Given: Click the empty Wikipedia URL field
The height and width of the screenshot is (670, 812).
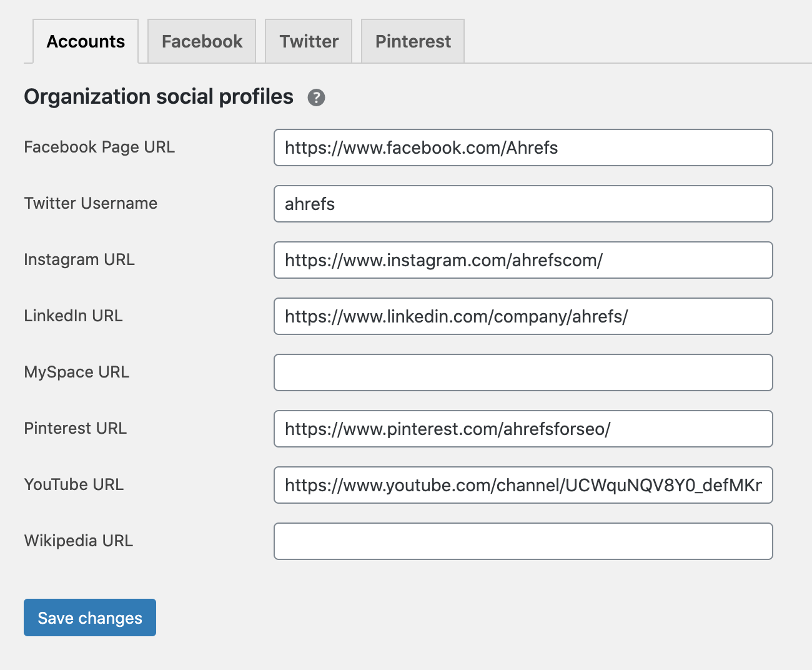Looking at the screenshot, I should [x=523, y=541].
